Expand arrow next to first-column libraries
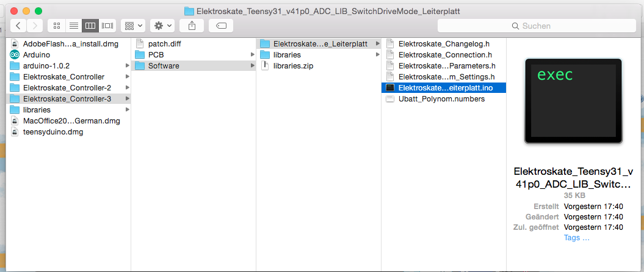The height and width of the screenshot is (272, 644). (x=128, y=110)
